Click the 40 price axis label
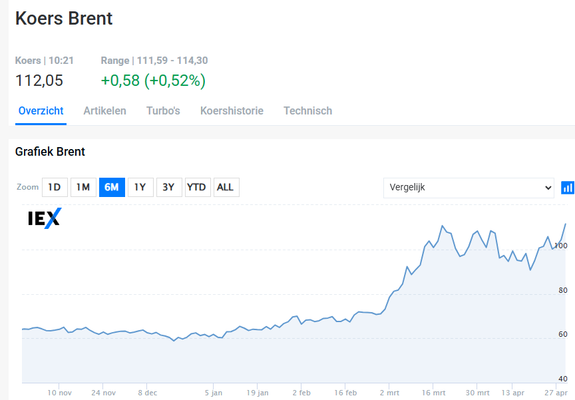 coord(563,378)
